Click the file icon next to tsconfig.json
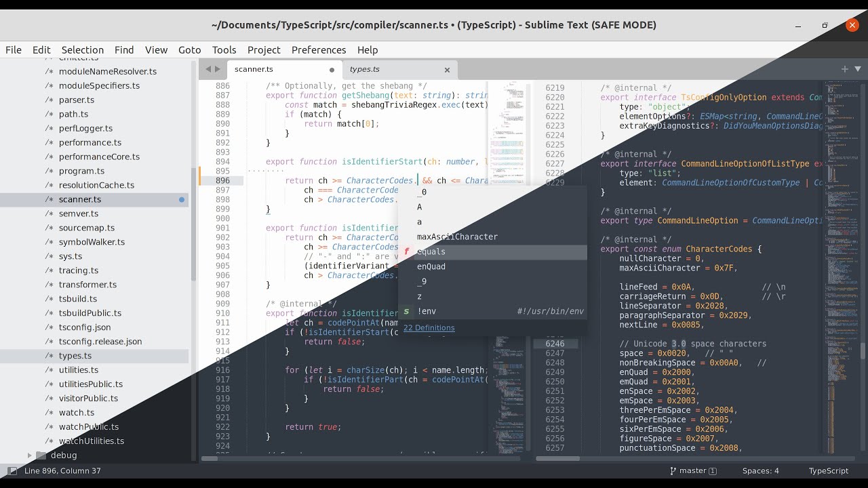Image resolution: width=868 pixels, height=488 pixels. tap(49, 327)
